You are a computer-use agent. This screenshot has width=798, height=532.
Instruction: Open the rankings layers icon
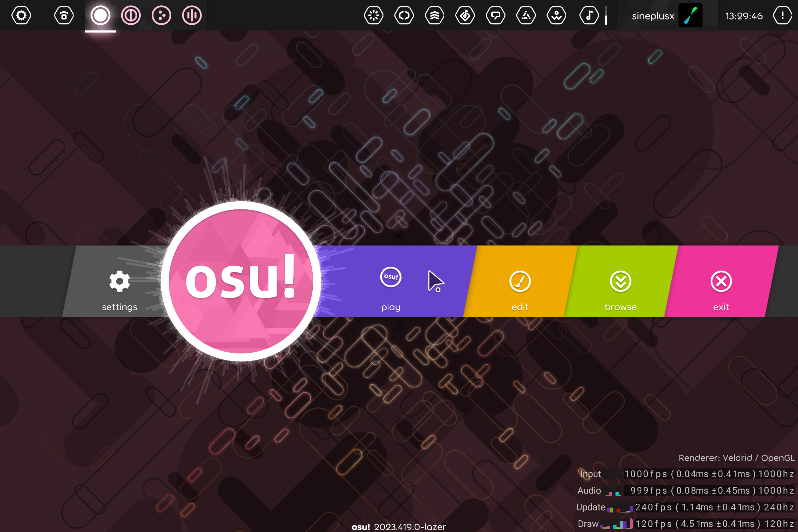(434, 16)
